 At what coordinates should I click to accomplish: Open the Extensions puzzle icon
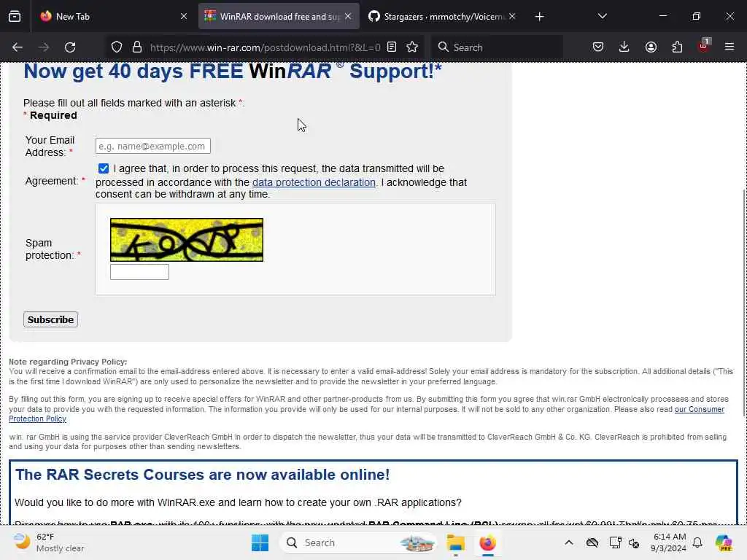pyautogui.click(x=677, y=47)
